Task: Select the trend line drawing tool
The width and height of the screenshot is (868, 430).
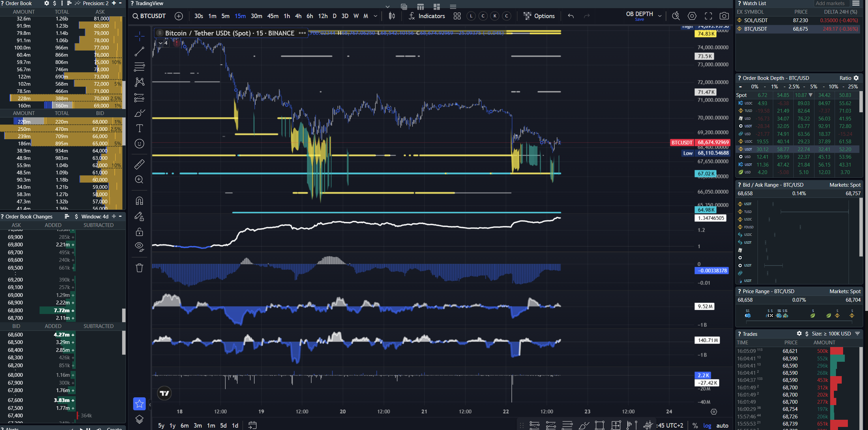Action: (139, 52)
